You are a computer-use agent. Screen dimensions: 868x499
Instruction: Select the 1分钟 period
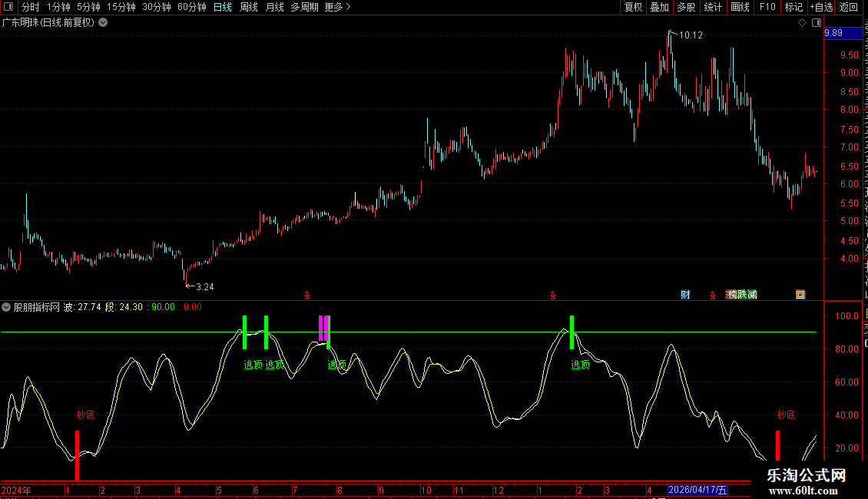coord(58,7)
